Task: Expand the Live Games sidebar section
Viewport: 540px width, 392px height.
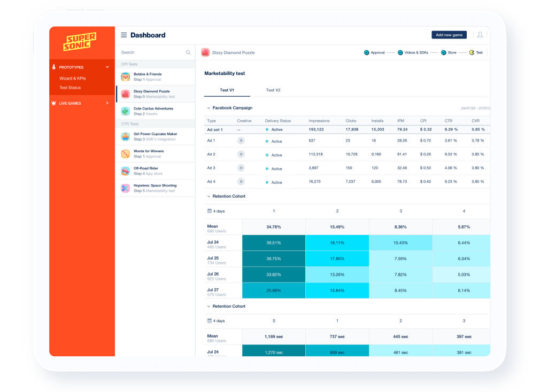Action: click(x=107, y=103)
